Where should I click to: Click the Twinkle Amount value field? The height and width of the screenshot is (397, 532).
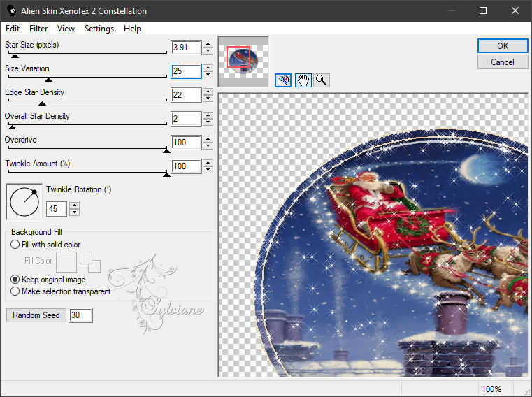[x=186, y=166]
